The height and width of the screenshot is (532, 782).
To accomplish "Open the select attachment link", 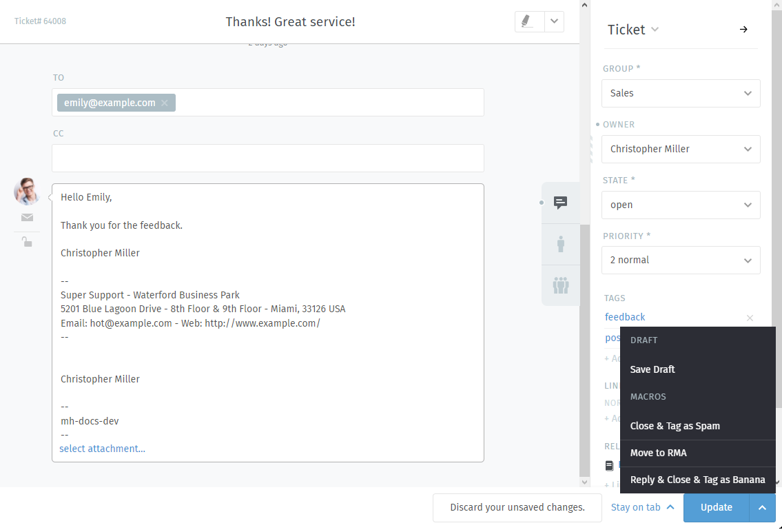I will point(102,449).
